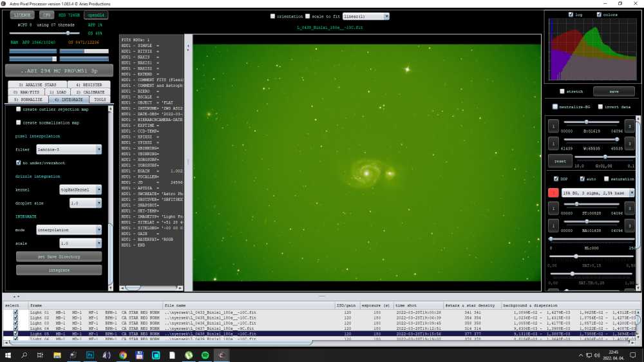Enable the stretch checkbox
Viewport: 644px width, 362px height.
pos(562,91)
